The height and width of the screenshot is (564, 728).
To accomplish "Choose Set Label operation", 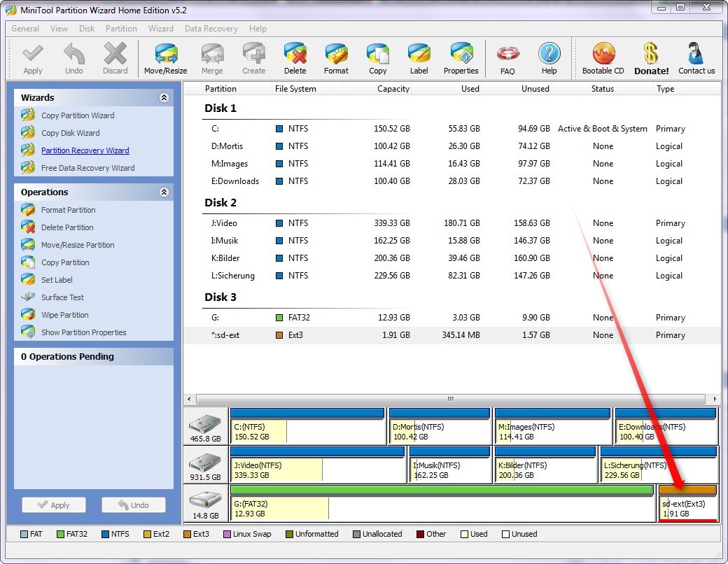I will [x=57, y=280].
